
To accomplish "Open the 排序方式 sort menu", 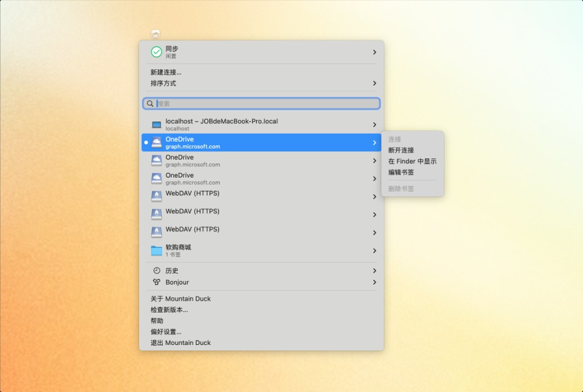I will pyautogui.click(x=261, y=83).
